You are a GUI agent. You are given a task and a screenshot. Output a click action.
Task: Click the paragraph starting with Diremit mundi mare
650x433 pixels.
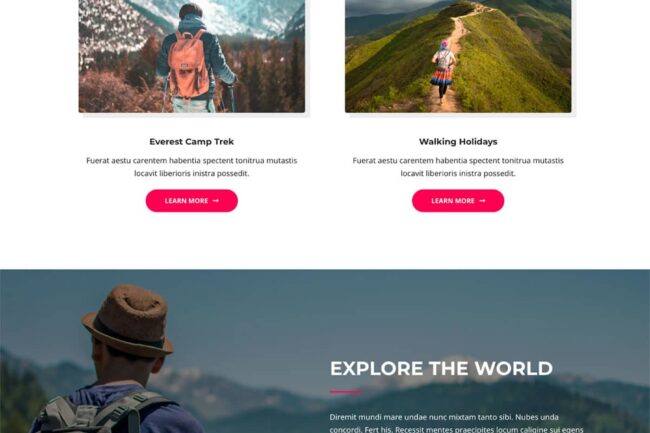coord(456,423)
